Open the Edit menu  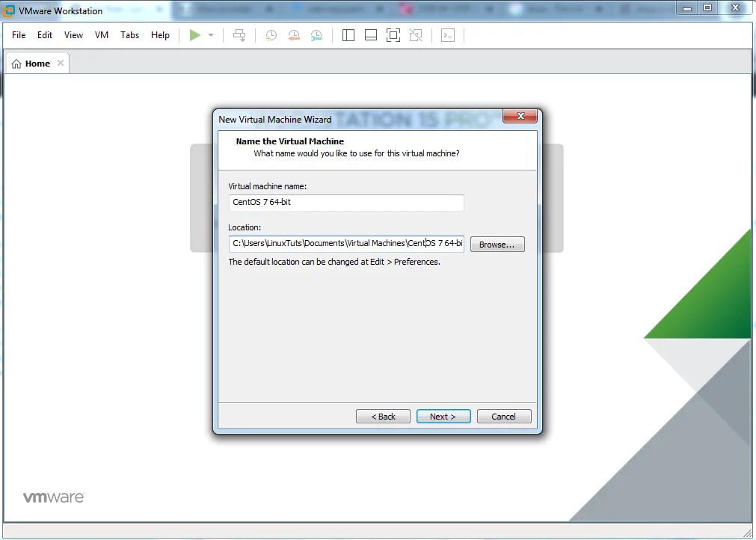[45, 35]
